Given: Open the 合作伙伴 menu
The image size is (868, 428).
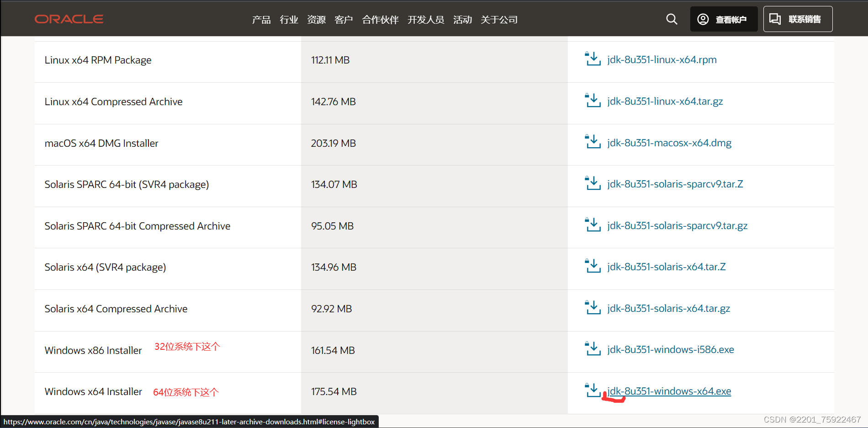Looking at the screenshot, I should [x=380, y=20].
